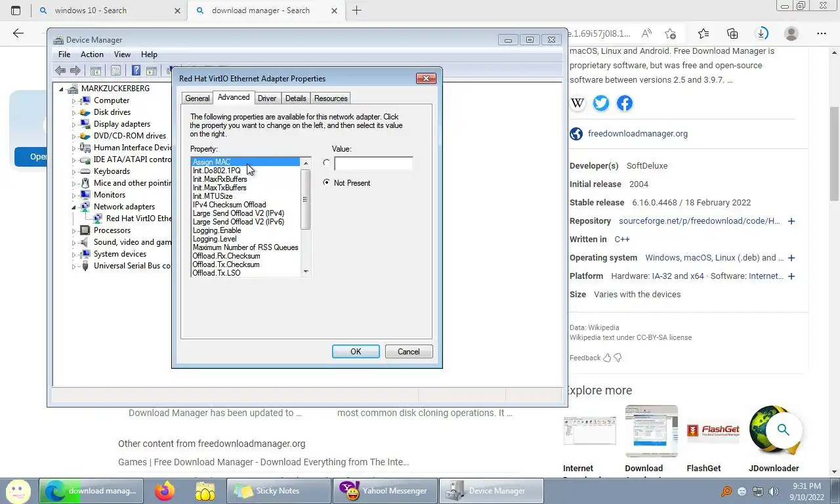This screenshot has height=504, width=840.
Task: Click browser favorites star icon
Action: [703, 33]
